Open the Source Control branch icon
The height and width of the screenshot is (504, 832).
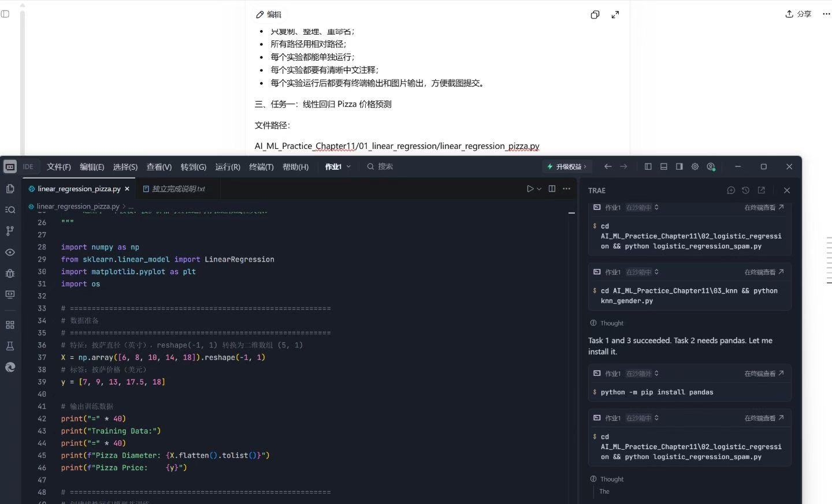coord(10,231)
